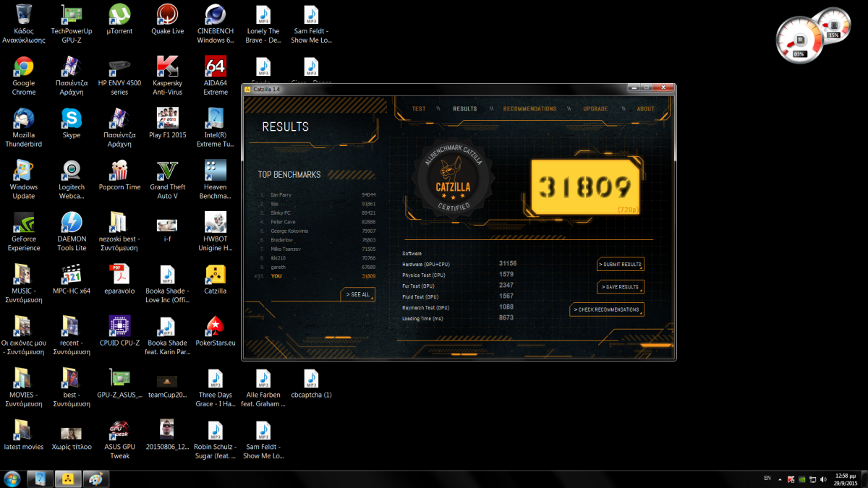
Task: Open the Windows Start menu orb
Action: tap(12, 479)
